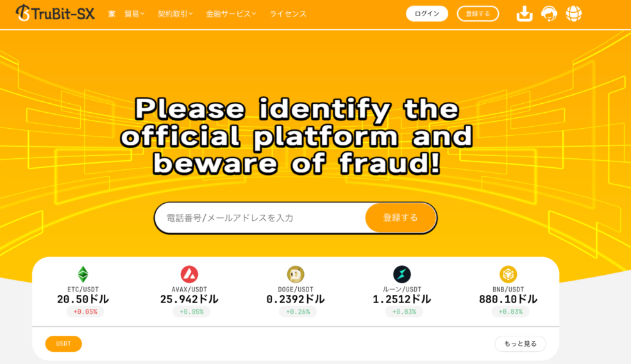Expand the 金融サービス dropdown menu

[x=231, y=13]
